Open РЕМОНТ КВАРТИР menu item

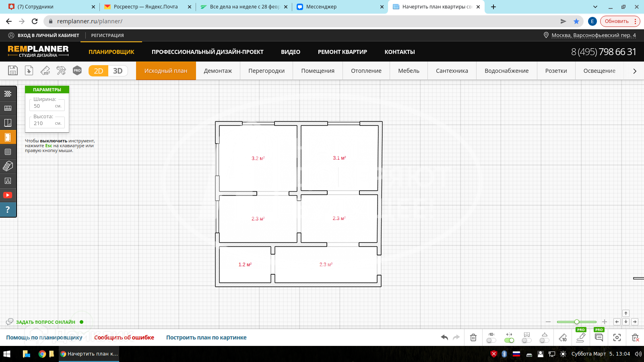(343, 52)
